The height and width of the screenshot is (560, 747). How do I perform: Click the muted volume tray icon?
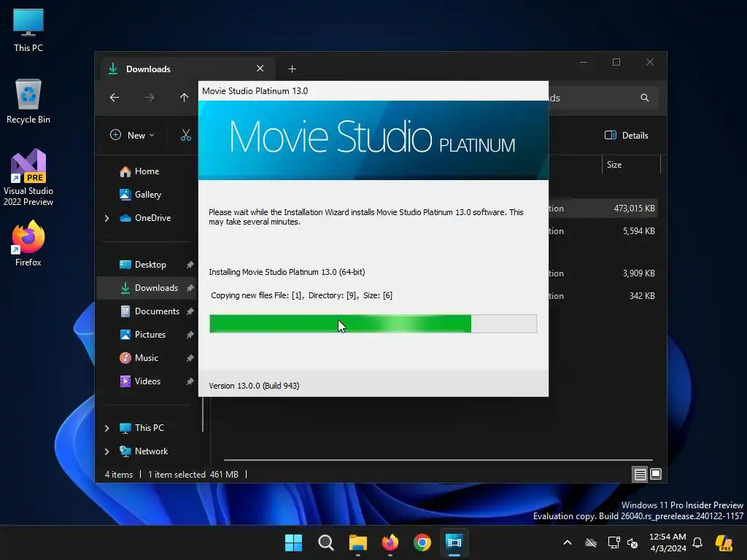632,542
